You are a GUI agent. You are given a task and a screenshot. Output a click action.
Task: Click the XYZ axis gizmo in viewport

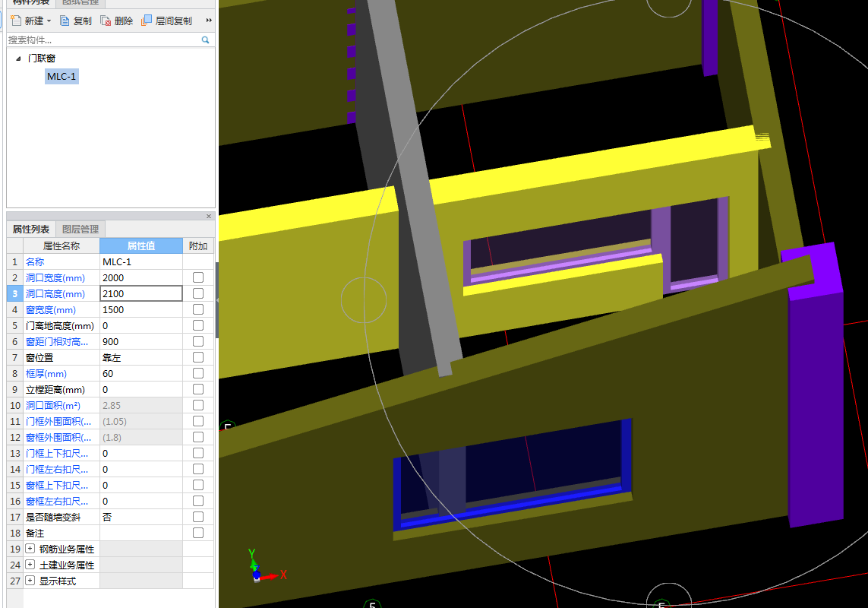(266, 566)
